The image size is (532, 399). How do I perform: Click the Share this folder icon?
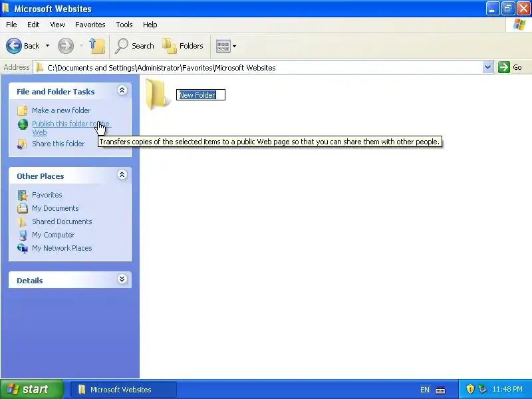(23, 144)
